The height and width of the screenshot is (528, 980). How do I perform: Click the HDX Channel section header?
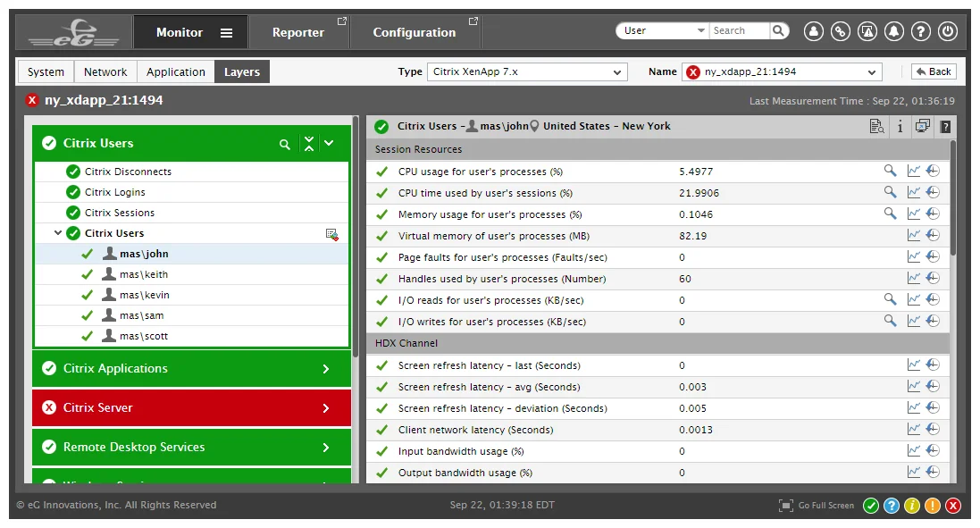tap(658, 343)
